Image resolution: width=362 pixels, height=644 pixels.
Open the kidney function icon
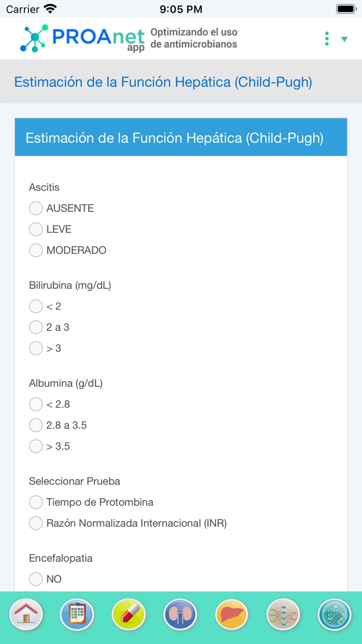tap(180, 615)
